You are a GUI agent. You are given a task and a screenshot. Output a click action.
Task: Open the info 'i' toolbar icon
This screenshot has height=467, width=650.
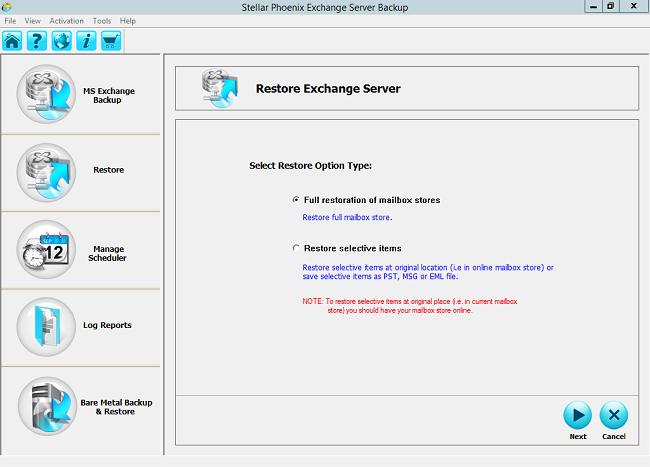tap(86, 41)
